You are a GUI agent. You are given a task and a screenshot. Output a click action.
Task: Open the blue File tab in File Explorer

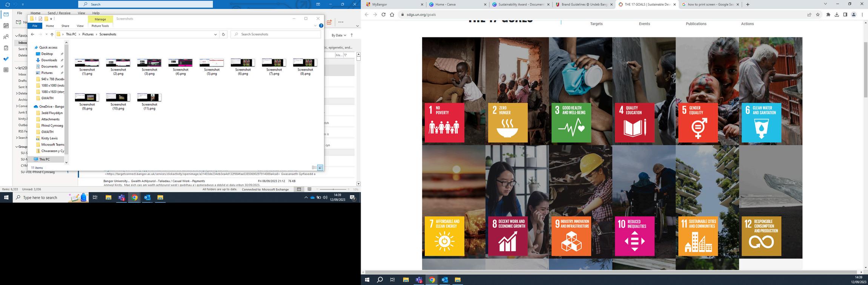pyautogui.click(x=35, y=26)
